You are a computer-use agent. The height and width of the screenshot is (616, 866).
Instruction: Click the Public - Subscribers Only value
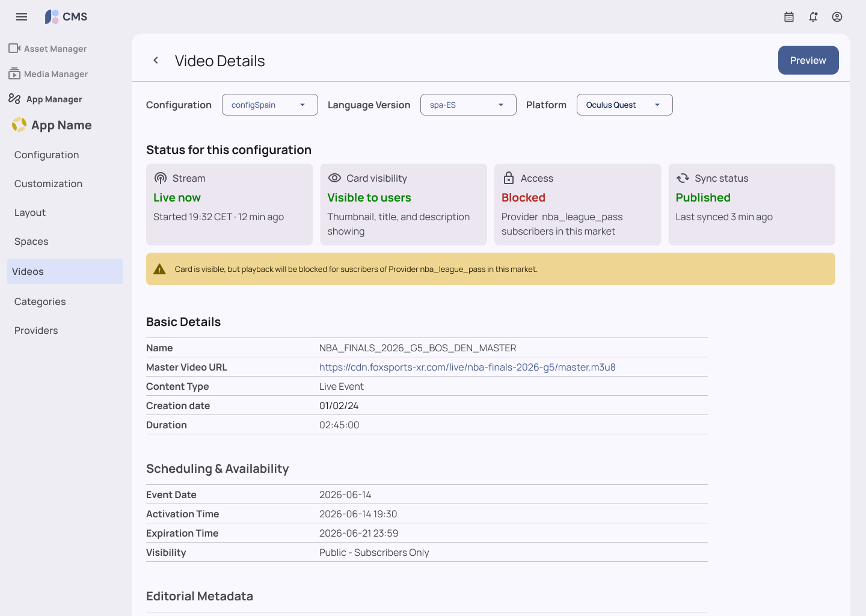pos(374,552)
